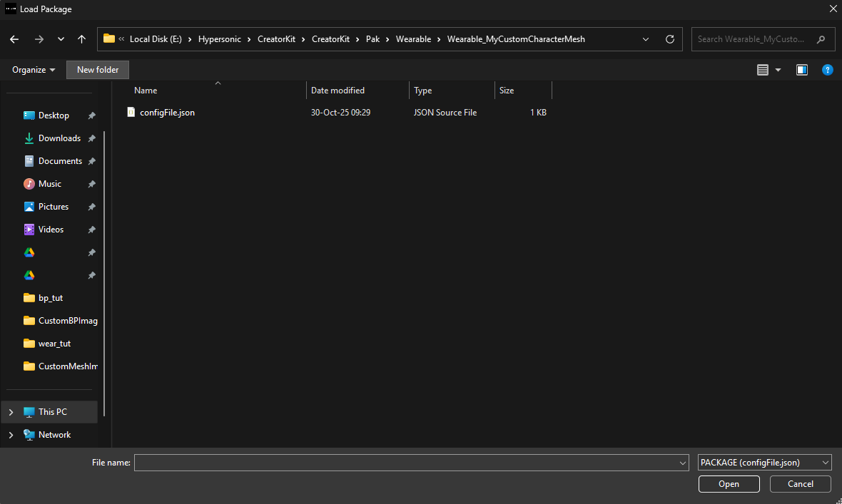Click the Back navigation arrow
Screen dimensions: 842x504
(14, 39)
